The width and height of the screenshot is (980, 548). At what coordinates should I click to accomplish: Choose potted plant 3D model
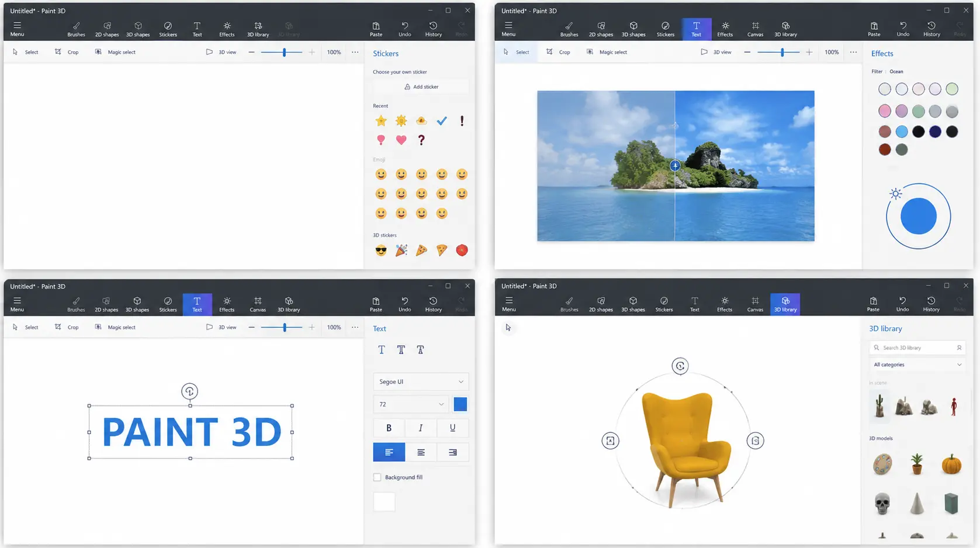[917, 464]
